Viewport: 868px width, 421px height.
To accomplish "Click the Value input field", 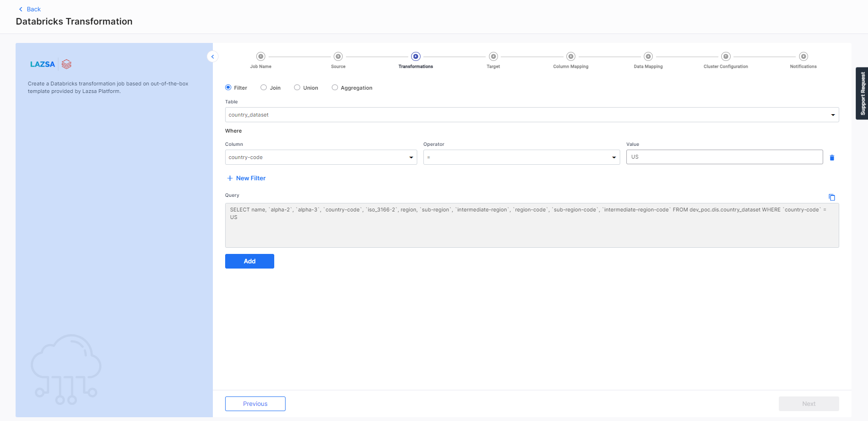I will click(725, 157).
